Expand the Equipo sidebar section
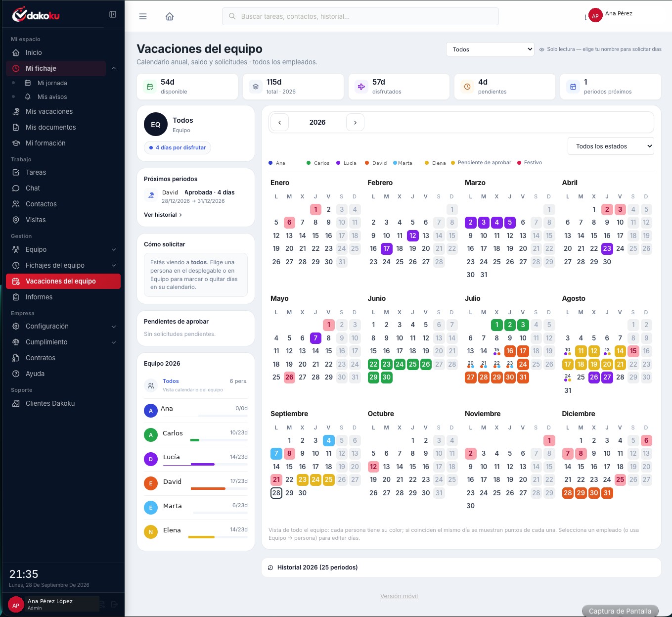672x617 pixels. tap(114, 249)
